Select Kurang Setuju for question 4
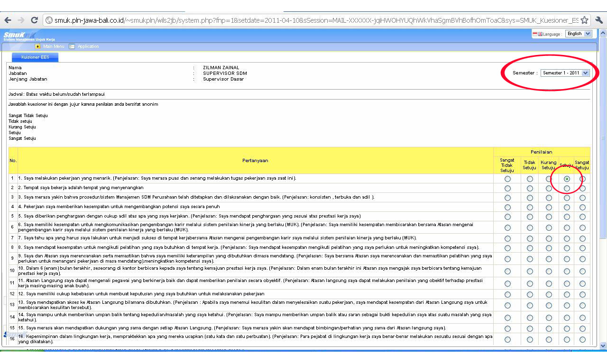Viewport: 607px width, 364px height. [x=549, y=207]
